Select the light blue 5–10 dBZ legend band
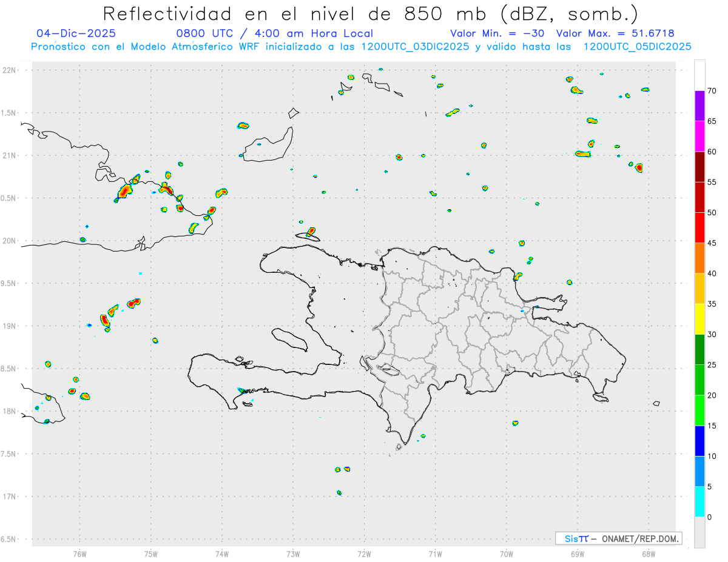Viewport: 728px width, 562px height. tap(699, 471)
